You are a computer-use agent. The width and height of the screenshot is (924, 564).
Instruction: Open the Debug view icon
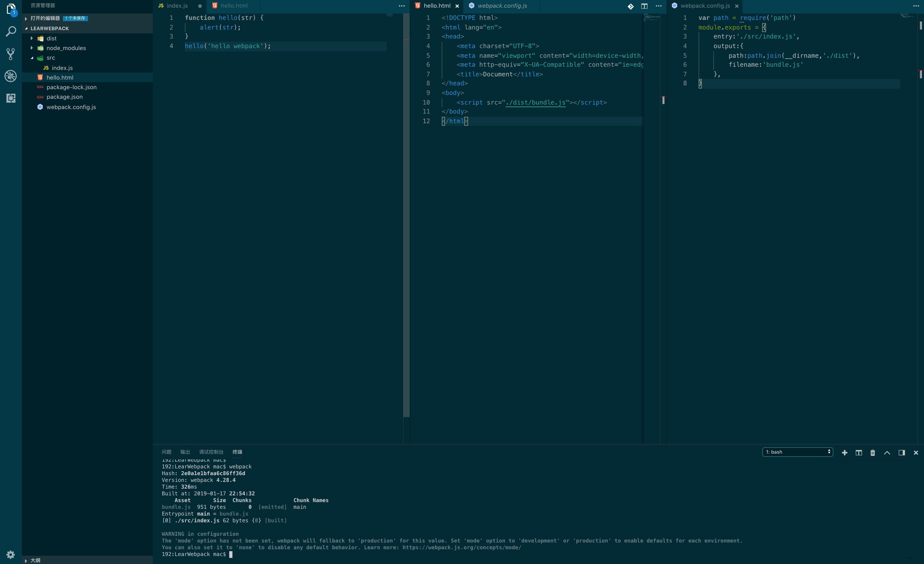tap(11, 76)
